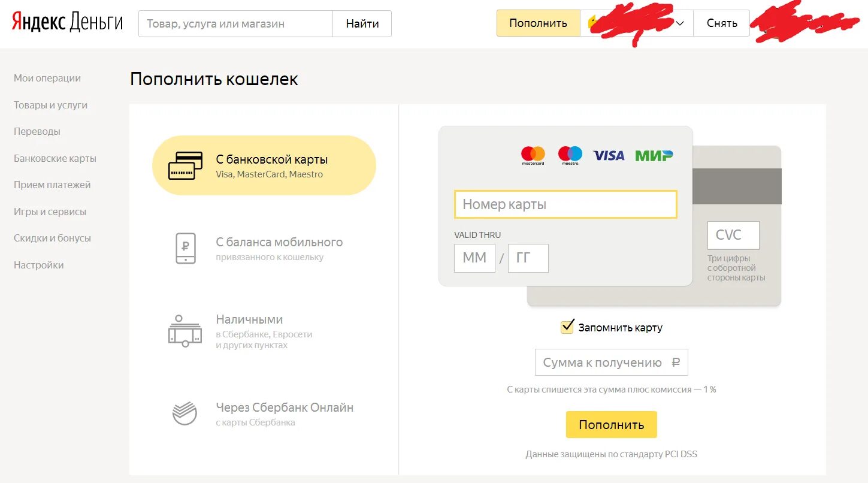This screenshot has width=868, height=483.
Task: Select Через Сбербанк Онлайн top-up method
Action: [x=264, y=413]
